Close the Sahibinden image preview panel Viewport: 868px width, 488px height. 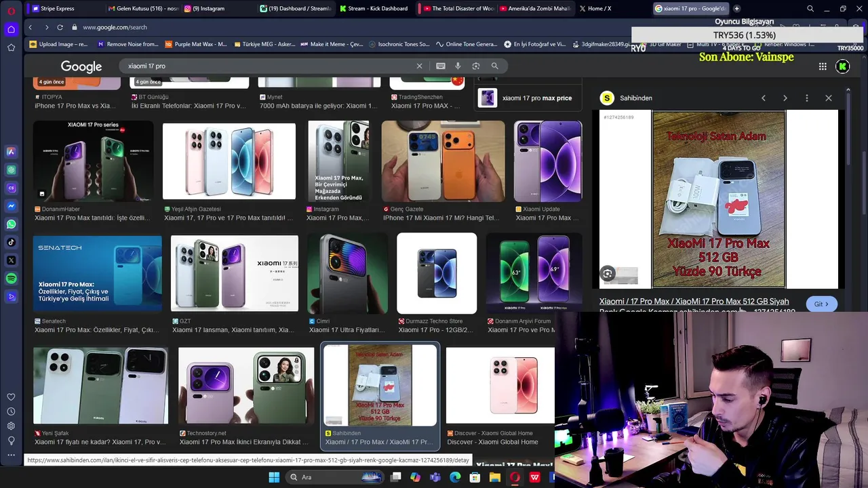(x=828, y=98)
